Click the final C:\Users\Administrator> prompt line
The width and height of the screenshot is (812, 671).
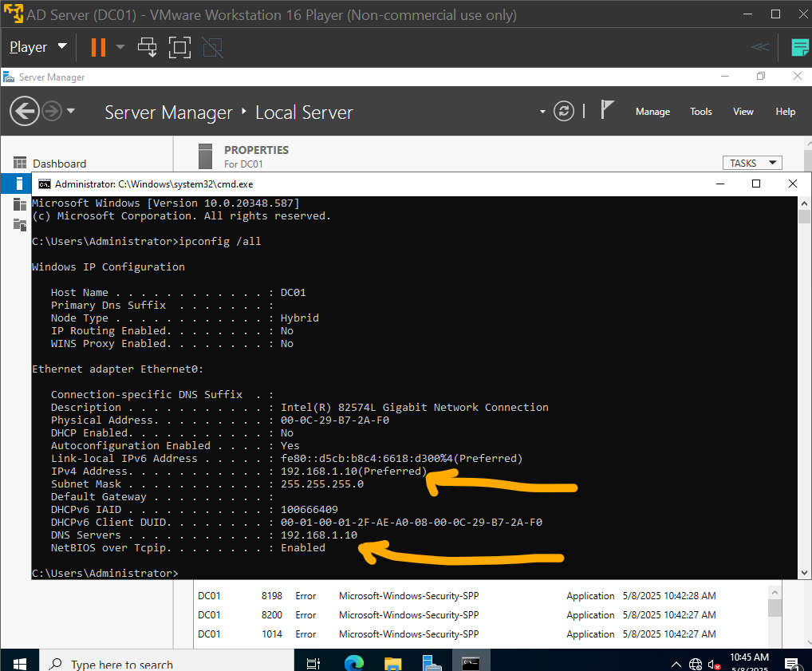click(x=105, y=573)
